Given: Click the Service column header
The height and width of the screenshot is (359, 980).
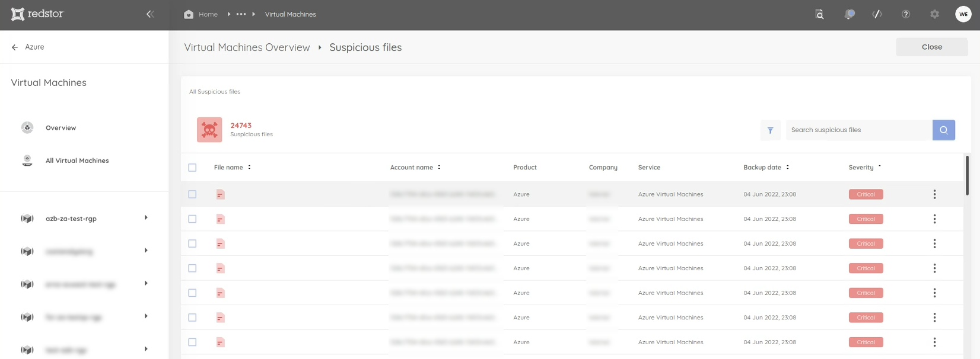Looking at the screenshot, I should 649,168.
